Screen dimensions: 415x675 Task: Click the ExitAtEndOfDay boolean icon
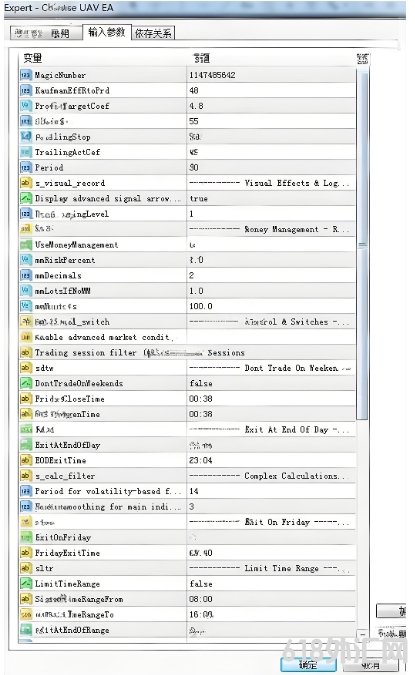pyautogui.click(x=26, y=445)
